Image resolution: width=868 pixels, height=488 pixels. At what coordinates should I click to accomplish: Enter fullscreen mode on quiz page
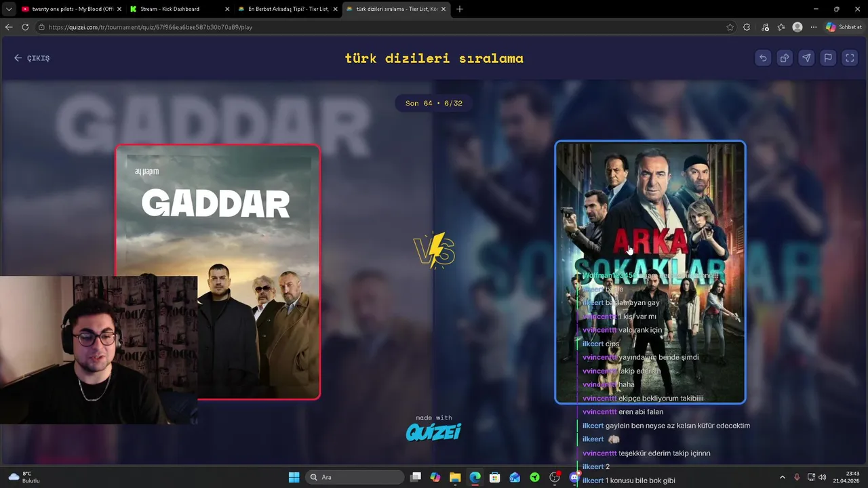tap(850, 58)
